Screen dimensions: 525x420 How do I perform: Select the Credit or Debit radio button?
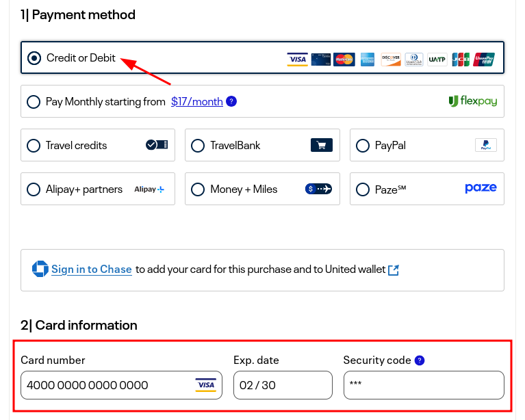pyautogui.click(x=34, y=58)
